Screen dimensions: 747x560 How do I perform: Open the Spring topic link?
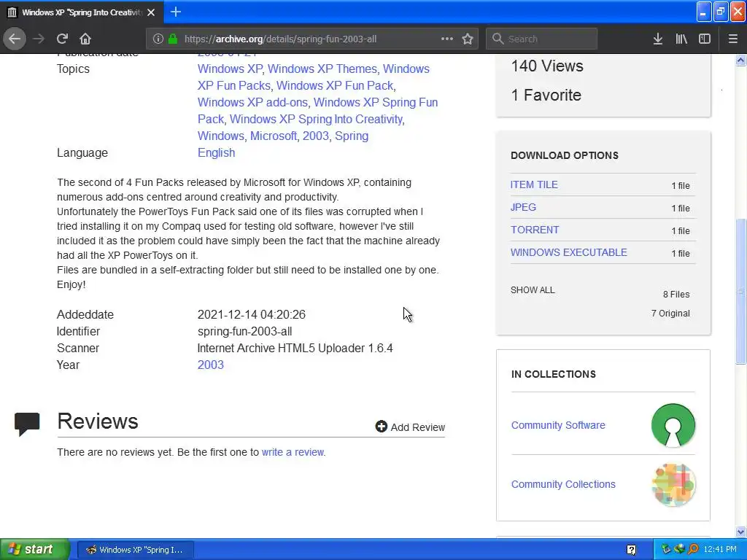point(352,136)
